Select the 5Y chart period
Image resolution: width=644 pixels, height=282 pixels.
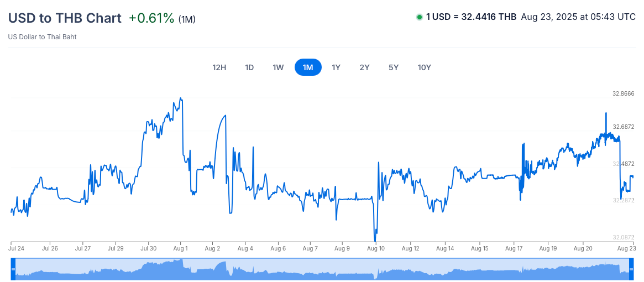[394, 67]
